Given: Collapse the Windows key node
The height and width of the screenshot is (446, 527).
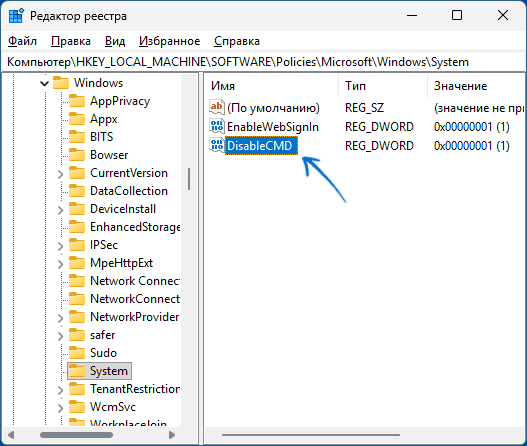Looking at the screenshot, I should pos(44,83).
